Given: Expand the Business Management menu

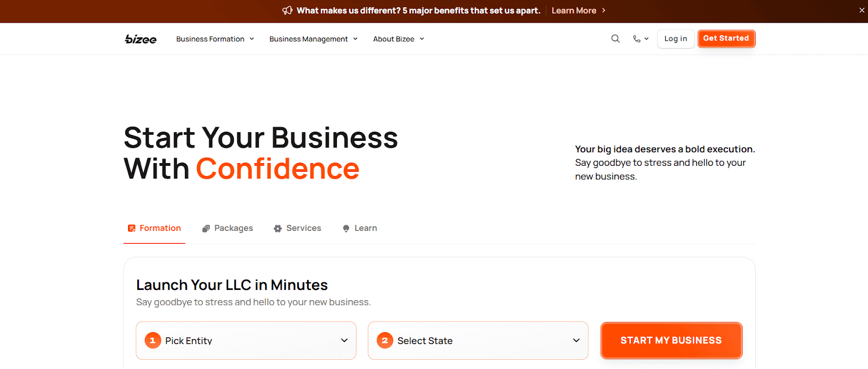Looking at the screenshot, I should click(x=313, y=39).
